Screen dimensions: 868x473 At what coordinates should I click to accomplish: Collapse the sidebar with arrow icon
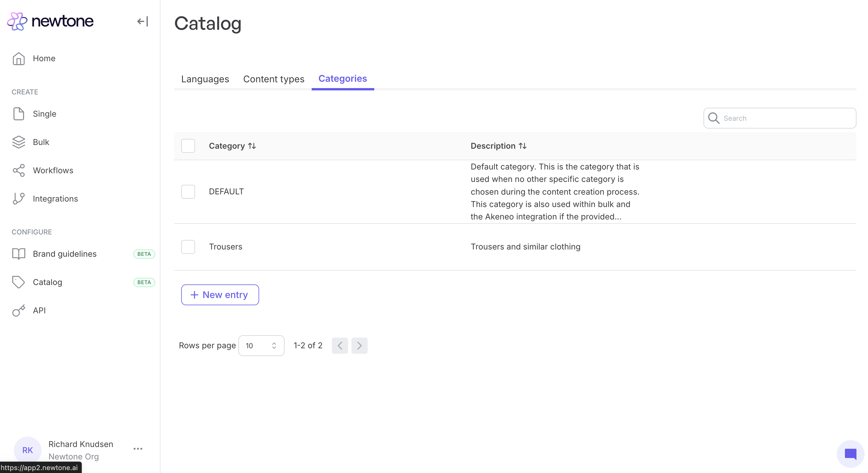[143, 22]
